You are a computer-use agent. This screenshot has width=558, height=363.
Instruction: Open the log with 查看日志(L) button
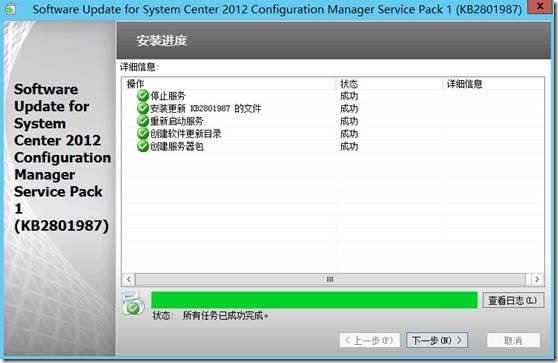coord(513,300)
